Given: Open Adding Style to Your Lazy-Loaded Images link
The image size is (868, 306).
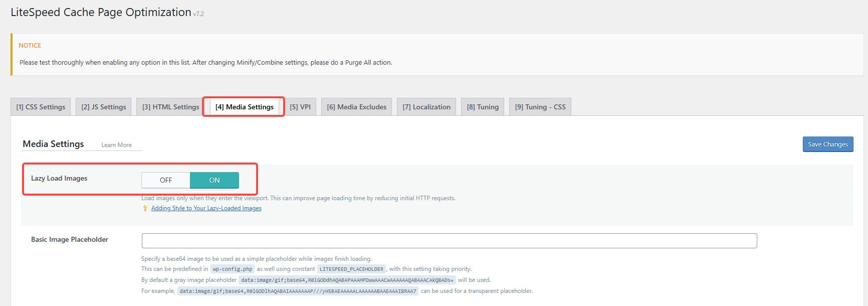Looking at the screenshot, I should [x=206, y=208].
